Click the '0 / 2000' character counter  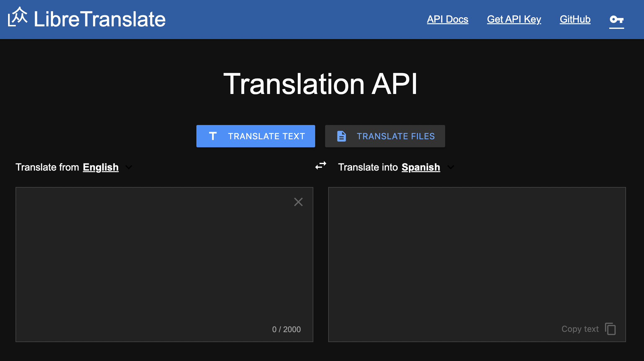[286, 329]
